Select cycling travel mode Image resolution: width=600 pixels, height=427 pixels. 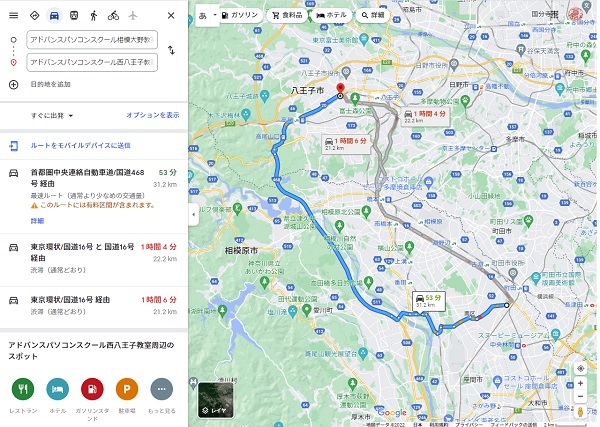coord(113,16)
